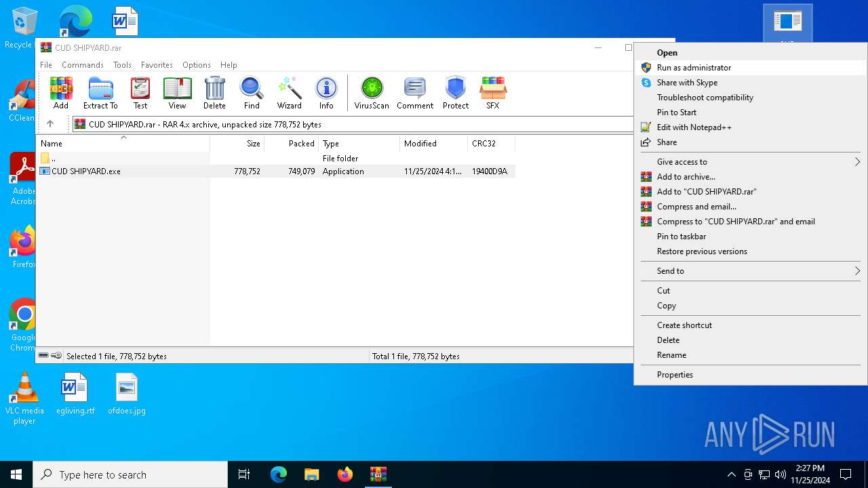Click the drive icon in WinRAR status bar

click(44, 356)
